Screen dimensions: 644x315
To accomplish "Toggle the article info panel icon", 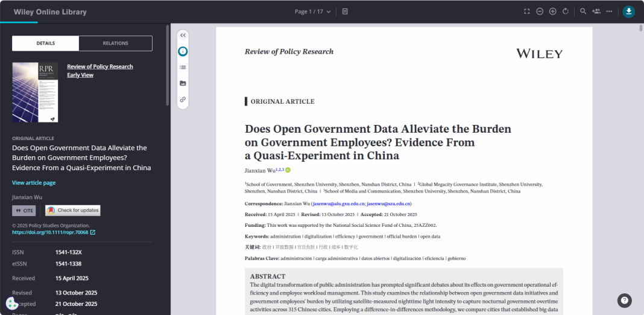I will click(183, 51).
